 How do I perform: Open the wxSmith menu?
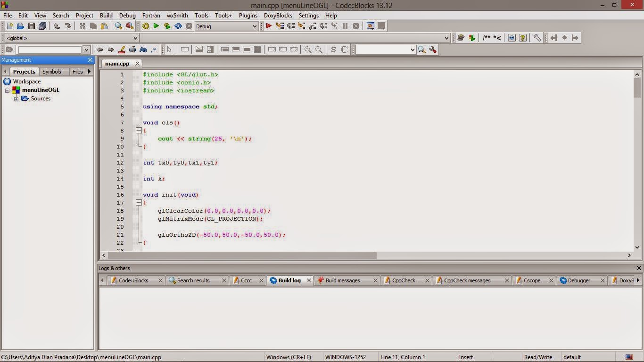coord(177,15)
